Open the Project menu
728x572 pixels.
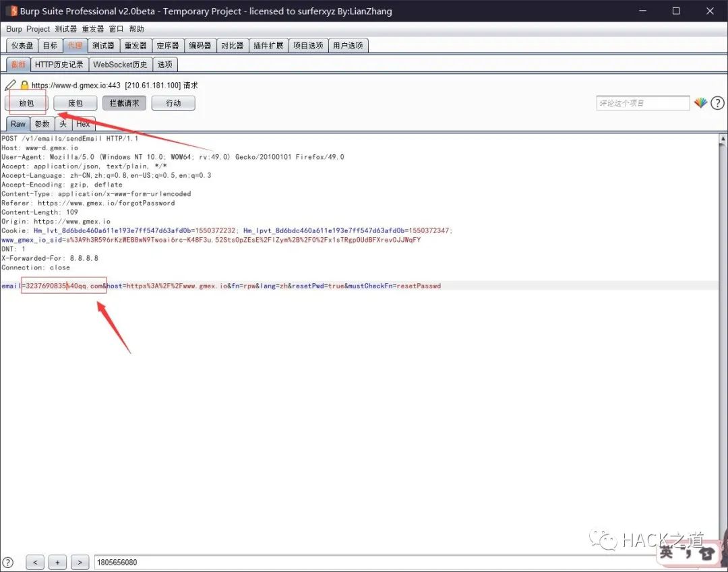38,29
